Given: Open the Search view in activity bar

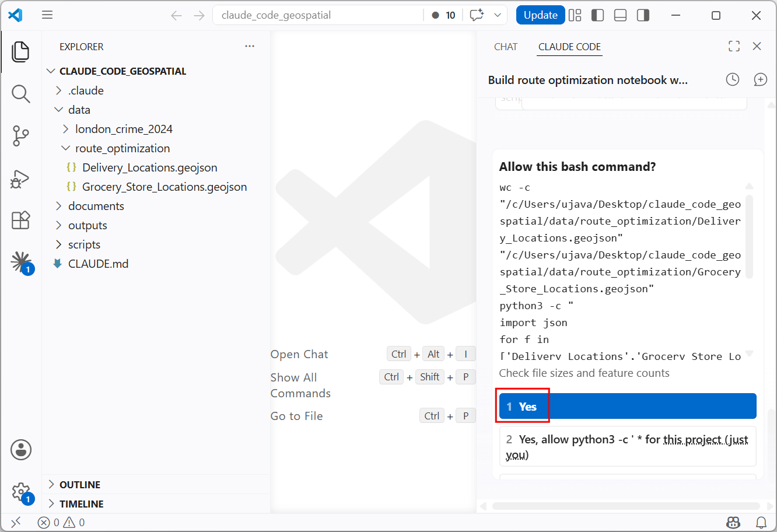Looking at the screenshot, I should [x=21, y=94].
